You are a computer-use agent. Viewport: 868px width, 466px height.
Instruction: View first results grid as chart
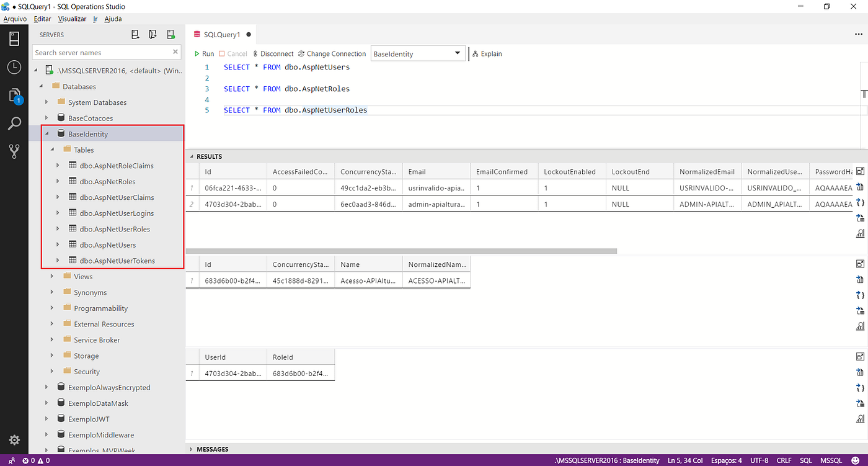coord(860,233)
